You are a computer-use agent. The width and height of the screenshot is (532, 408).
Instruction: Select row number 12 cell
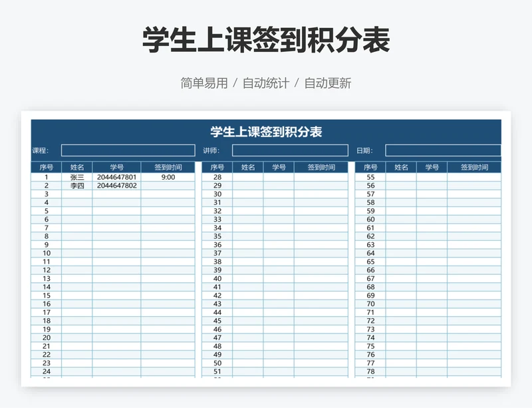point(46,270)
